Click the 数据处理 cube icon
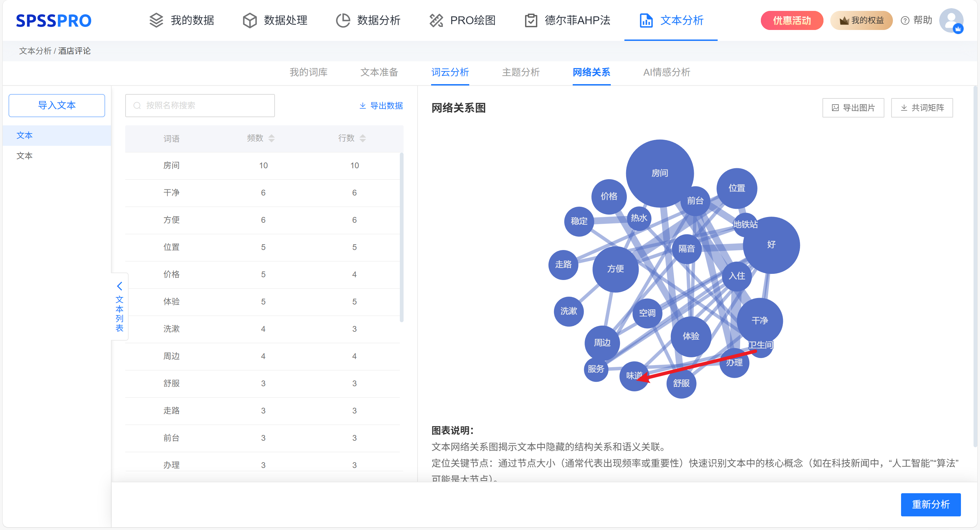The height and width of the screenshot is (530, 980). pos(249,20)
